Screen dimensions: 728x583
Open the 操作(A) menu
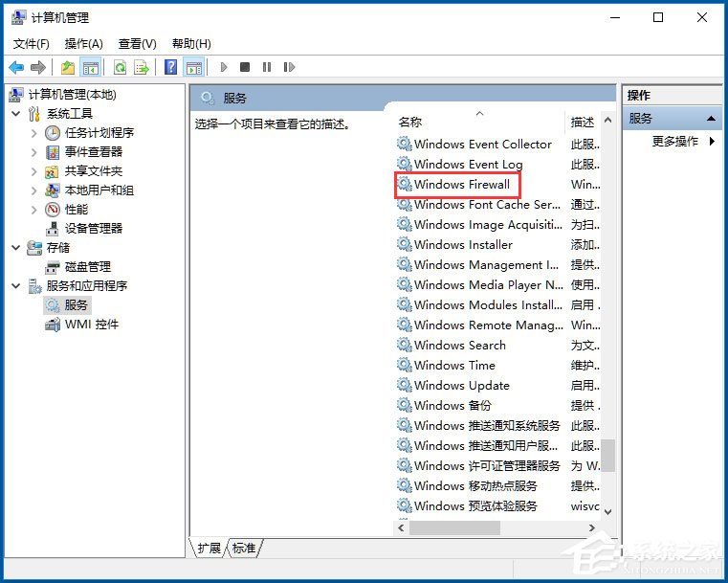coord(83,44)
